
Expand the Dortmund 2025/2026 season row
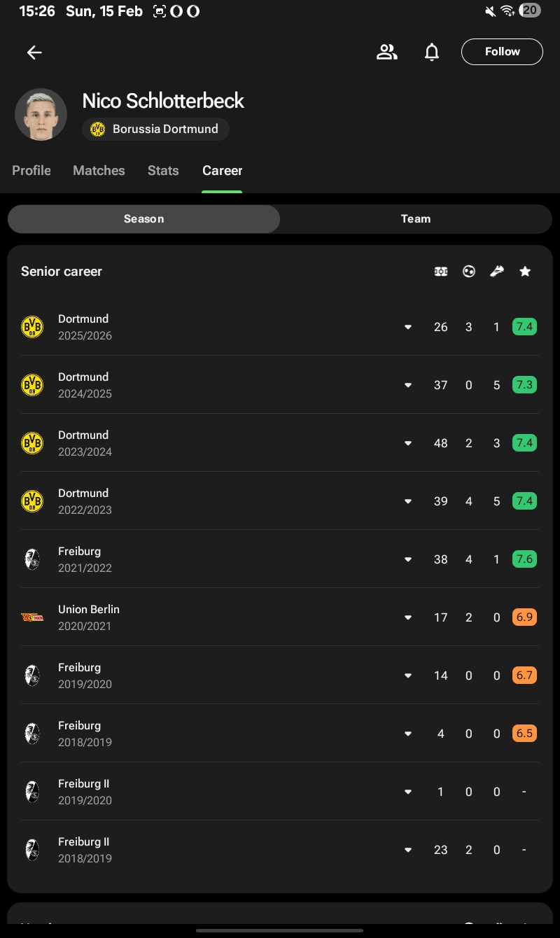pos(408,327)
